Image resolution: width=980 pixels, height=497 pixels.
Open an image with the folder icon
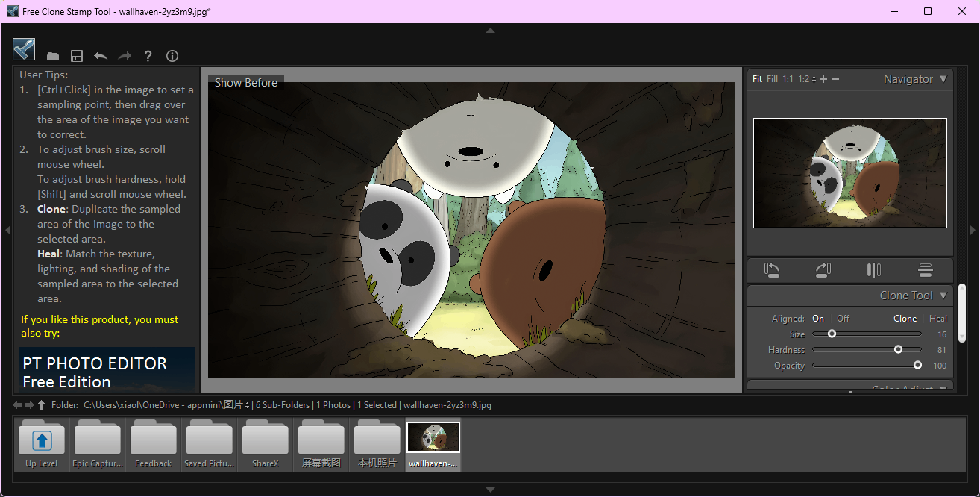coord(53,56)
